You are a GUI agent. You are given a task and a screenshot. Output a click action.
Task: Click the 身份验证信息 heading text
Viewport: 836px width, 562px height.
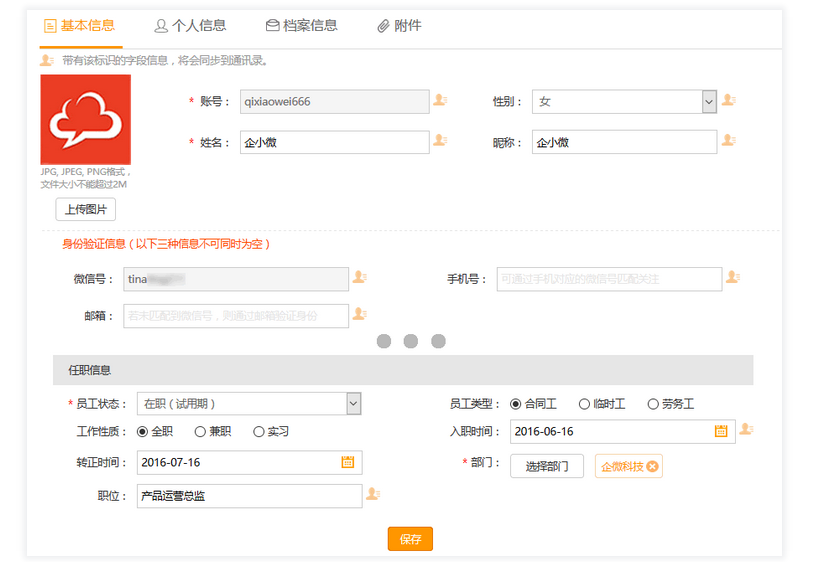coord(166,244)
